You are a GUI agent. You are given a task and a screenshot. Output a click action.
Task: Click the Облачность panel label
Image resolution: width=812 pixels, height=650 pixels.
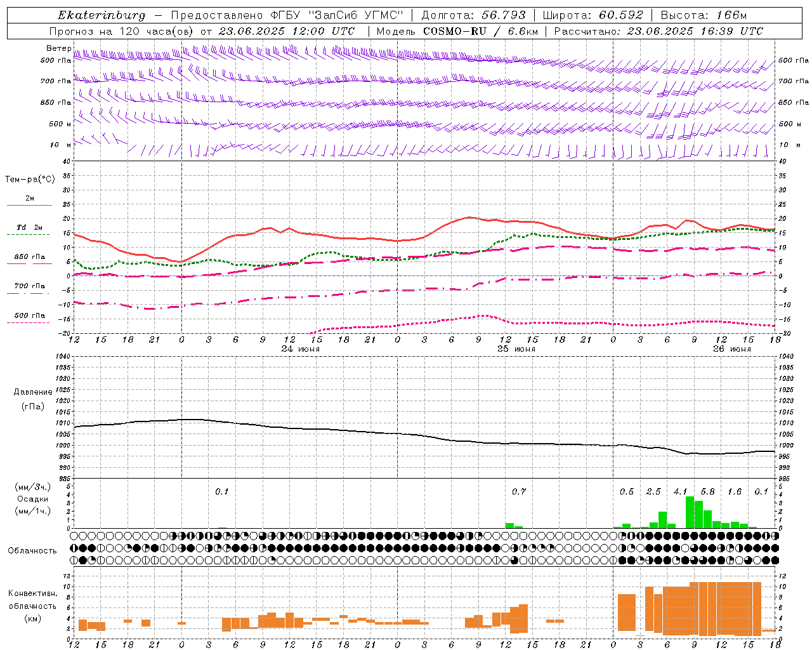click(32, 551)
